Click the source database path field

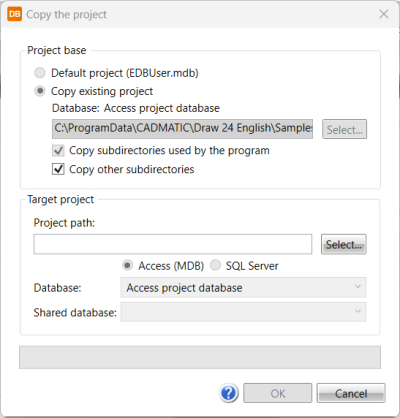coord(182,129)
